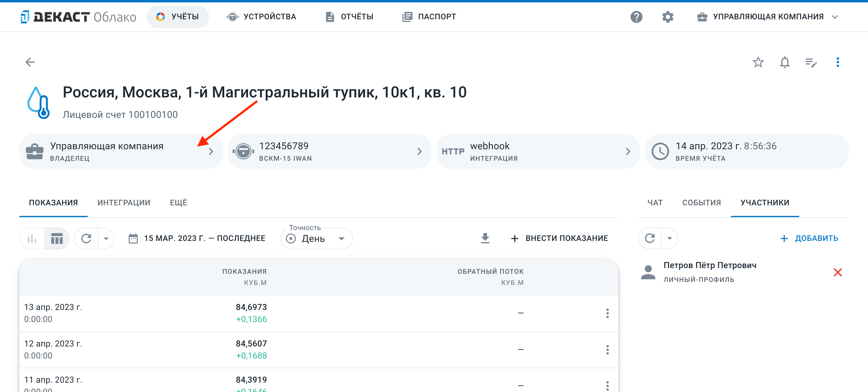The image size is (868, 392).
Task: Switch to the События tab
Action: [x=701, y=203]
